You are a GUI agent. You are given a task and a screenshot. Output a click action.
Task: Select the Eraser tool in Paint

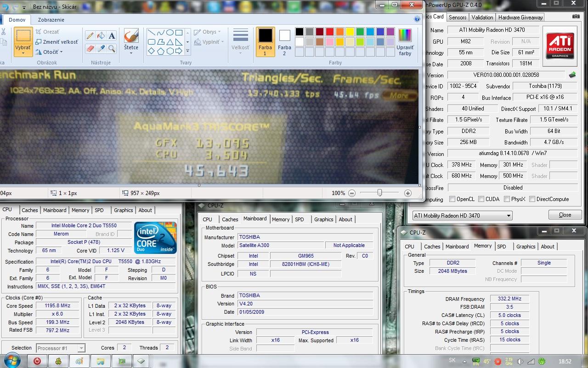[90, 48]
